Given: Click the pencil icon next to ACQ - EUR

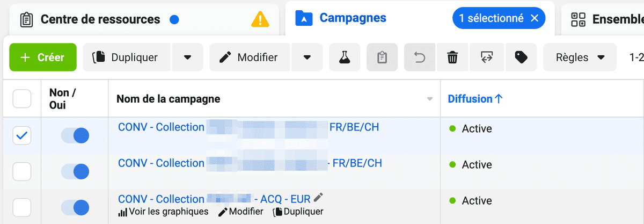Looking at the screenshot, I should (x=318, y=198).
